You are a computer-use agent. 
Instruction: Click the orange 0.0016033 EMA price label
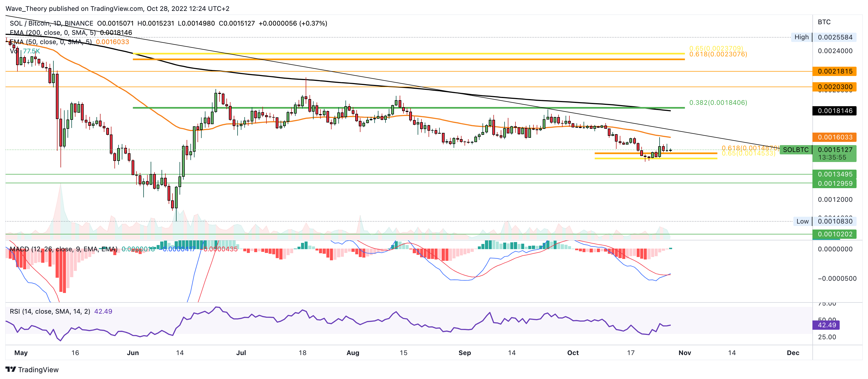point(835,137)
